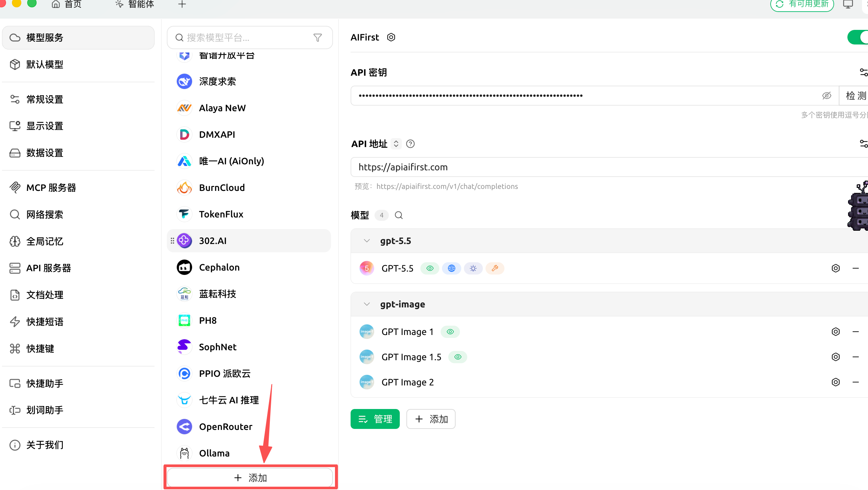Open 关于我们 page
868x490 pixels.
coord(78,445)
